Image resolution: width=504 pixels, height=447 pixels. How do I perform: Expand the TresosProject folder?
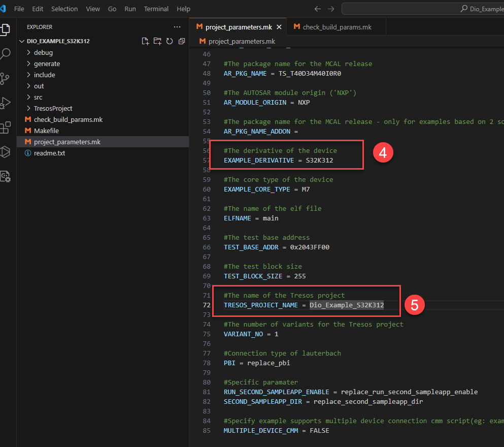53,108
